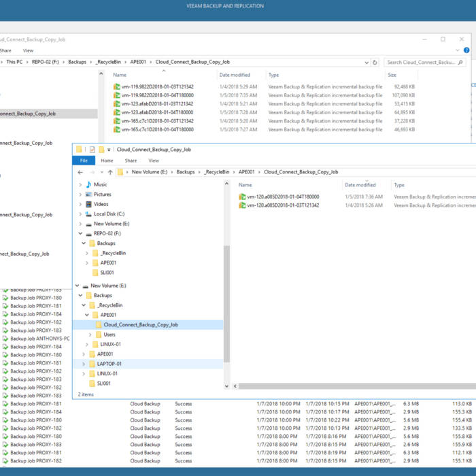The image size is (476, 476).
Task: Click APE001 breadcrumb in back window
Action: click(138, 62)
